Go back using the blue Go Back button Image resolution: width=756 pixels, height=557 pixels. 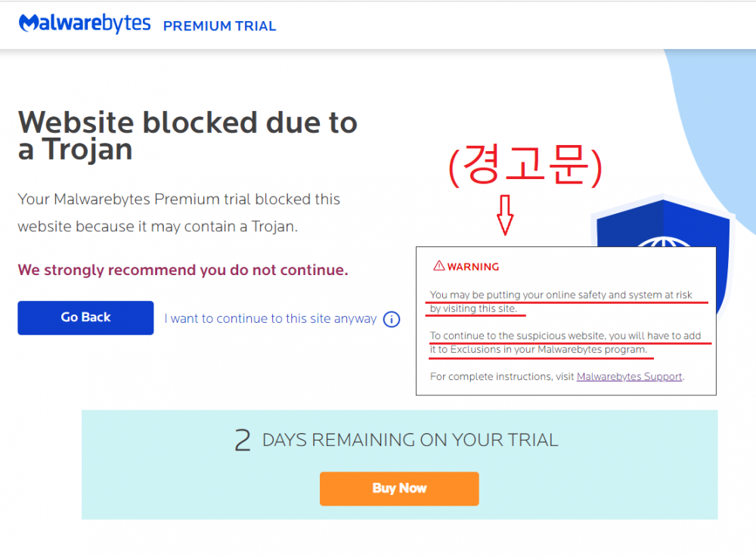point(86,318)
